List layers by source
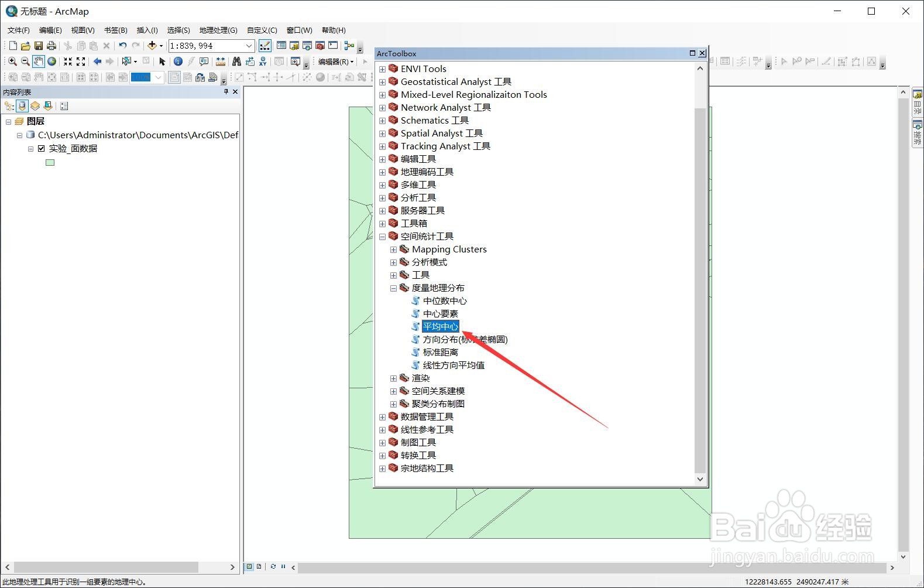The height and width of the screenshot is (588, 924). (x=22, y=106)
